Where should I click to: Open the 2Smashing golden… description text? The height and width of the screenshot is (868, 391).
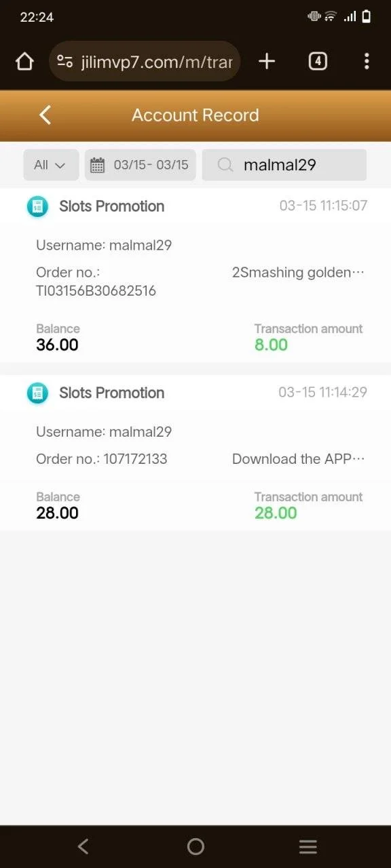299,273
